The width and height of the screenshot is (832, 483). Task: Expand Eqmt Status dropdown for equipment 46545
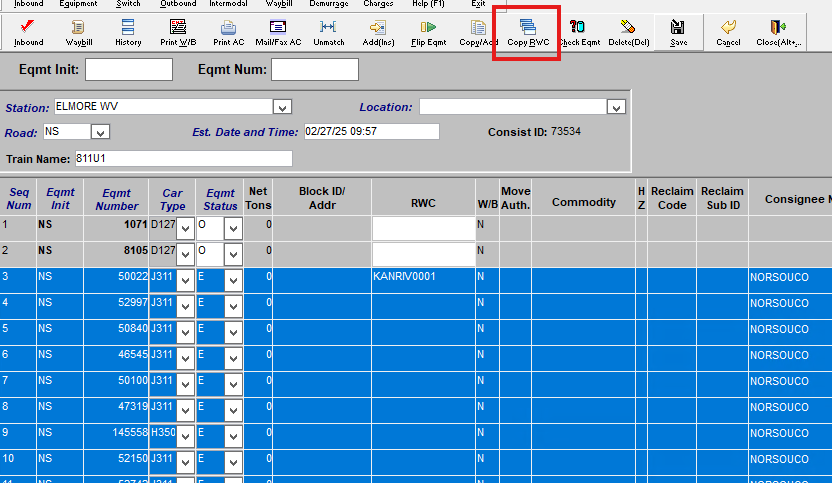click(x=233, y=358)
